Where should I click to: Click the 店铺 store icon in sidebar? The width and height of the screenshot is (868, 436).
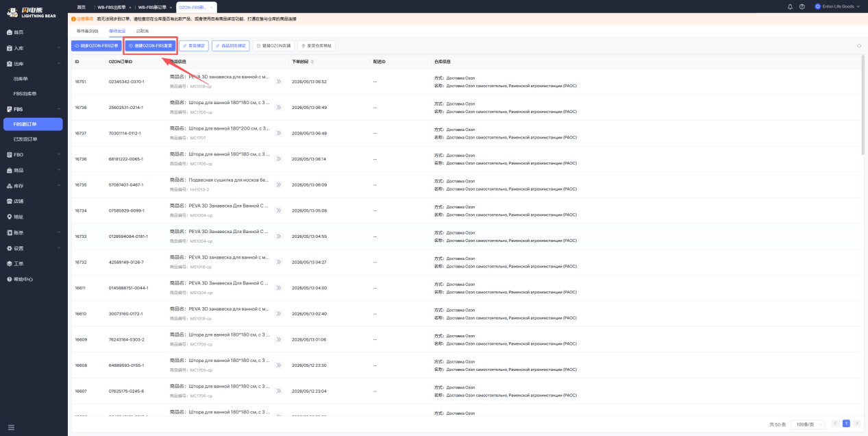[10, 202]
